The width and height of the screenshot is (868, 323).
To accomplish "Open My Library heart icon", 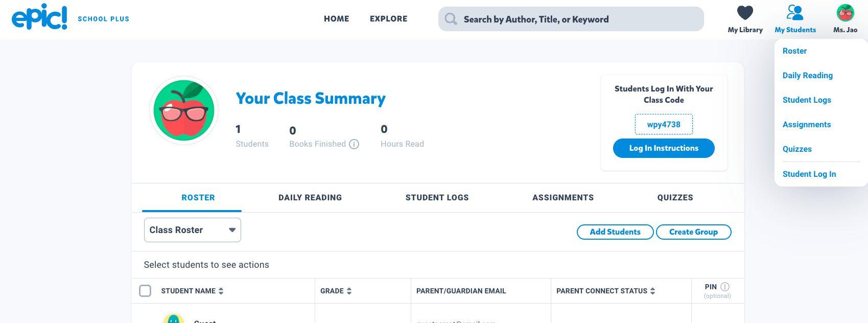I will point(745,13).
